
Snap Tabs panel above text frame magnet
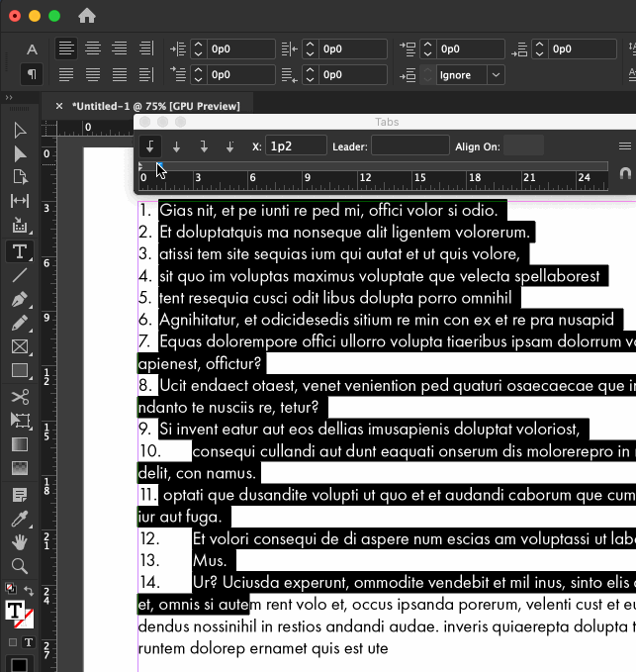click(x=625, y=173)
